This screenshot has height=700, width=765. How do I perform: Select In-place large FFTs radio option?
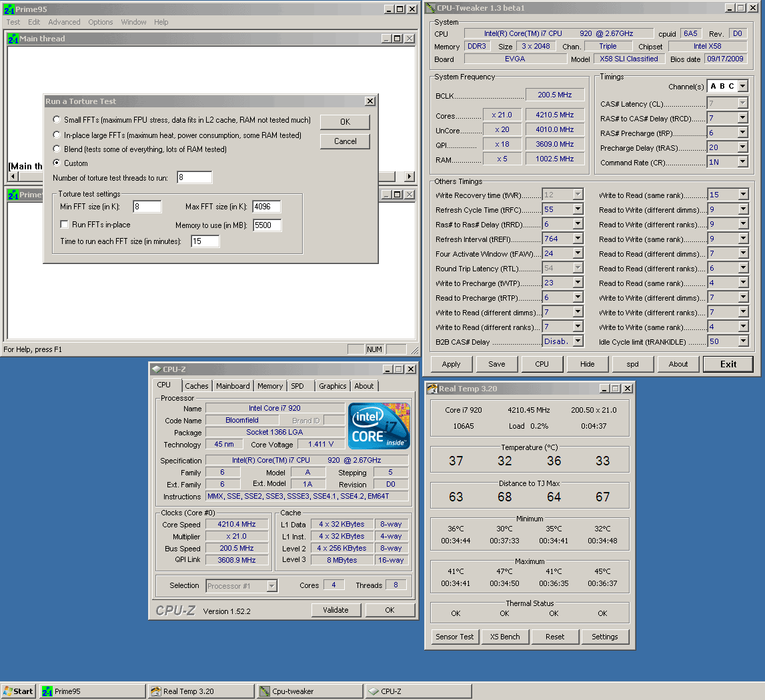point(57,135)
